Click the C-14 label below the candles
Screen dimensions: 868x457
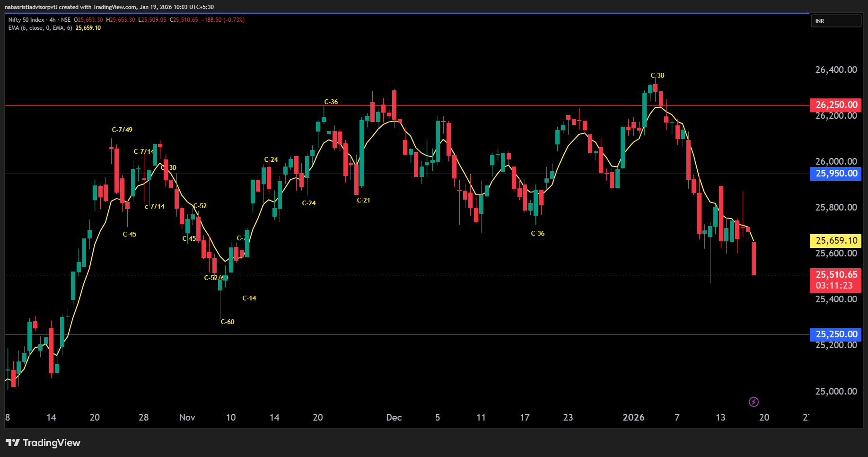tap(249, 298)
